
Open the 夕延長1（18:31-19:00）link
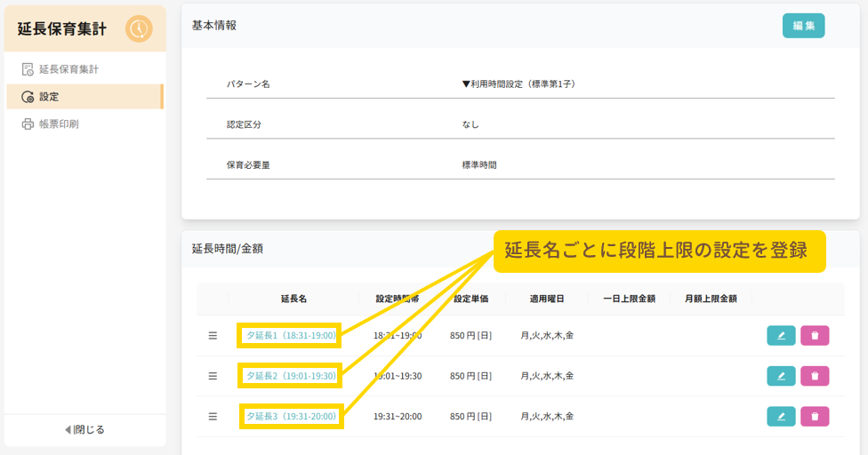291,335
